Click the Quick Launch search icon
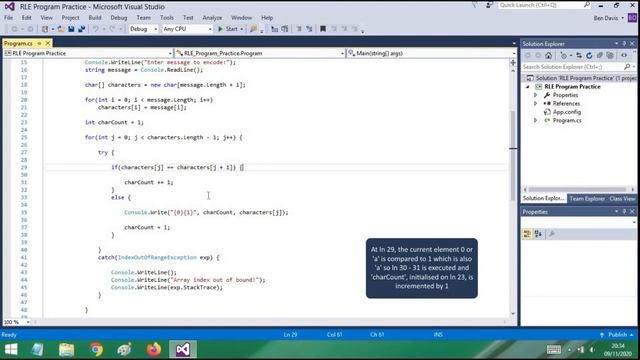640x360 pixels. (x=587, y=5)
